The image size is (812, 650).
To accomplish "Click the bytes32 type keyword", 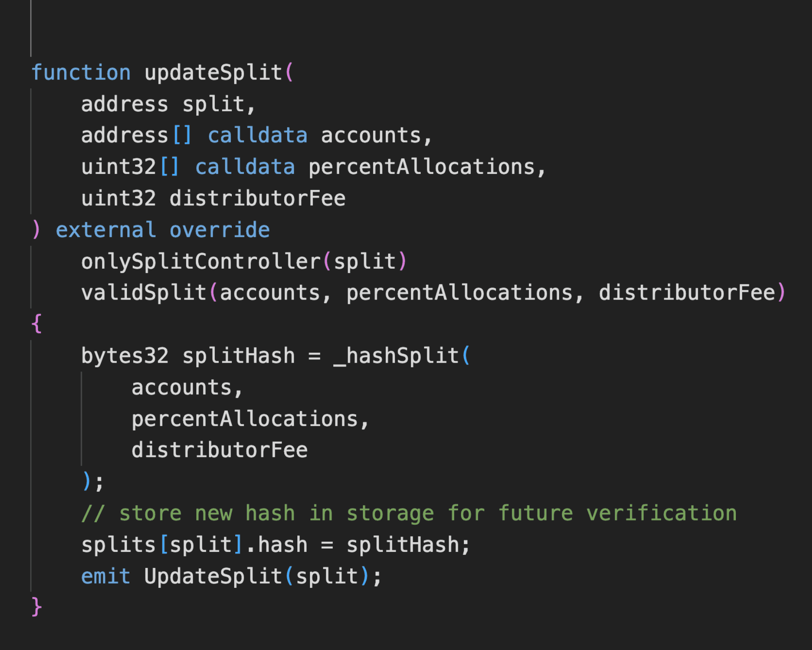I will 125,356.
